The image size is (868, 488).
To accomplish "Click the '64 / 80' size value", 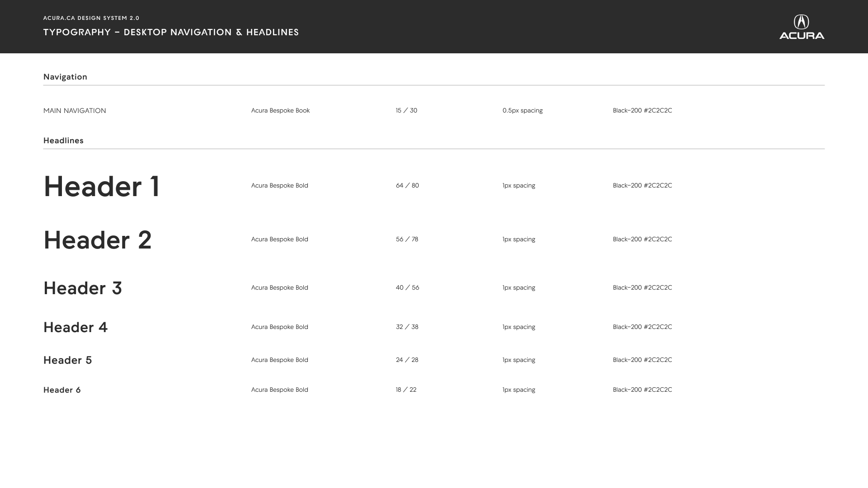I will point(407,186).
